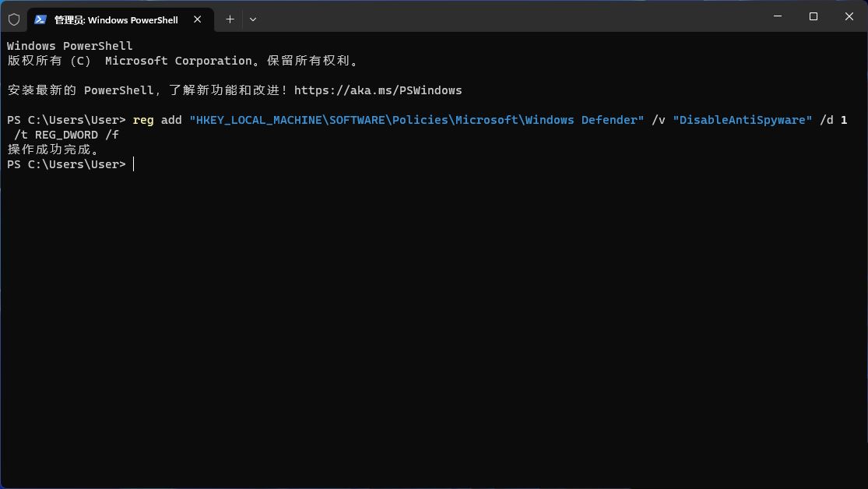Click the Windows PowerShell version header
Image resolution: width=868 pixels, height=489 pixels.
tap(69, 45)
